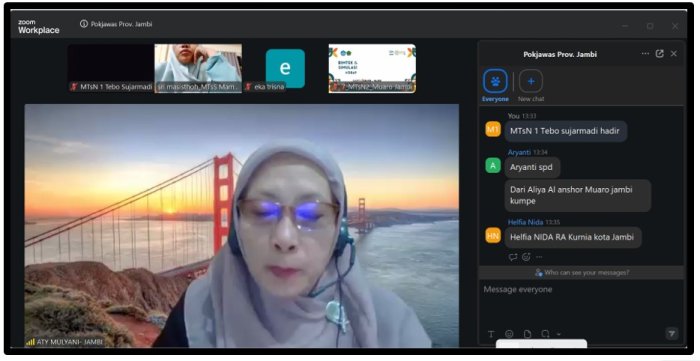Click the ATY MULYANI- JAMBI name label

click(x=70, y=342)
